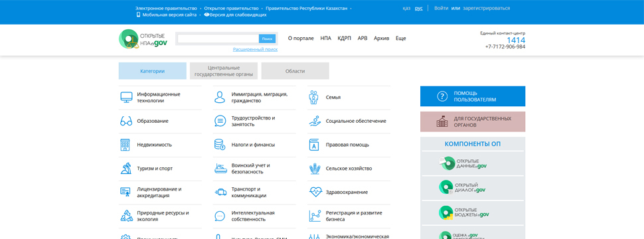Click the person icon for Иммиграция, миграция, гражданство
644x239 pixels.
220,98
